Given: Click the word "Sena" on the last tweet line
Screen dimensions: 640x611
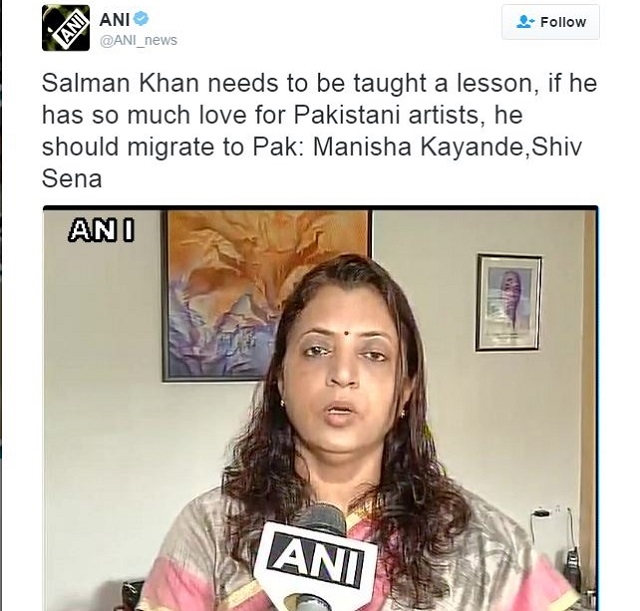Looking at the screenshot, I should [72, 179].
